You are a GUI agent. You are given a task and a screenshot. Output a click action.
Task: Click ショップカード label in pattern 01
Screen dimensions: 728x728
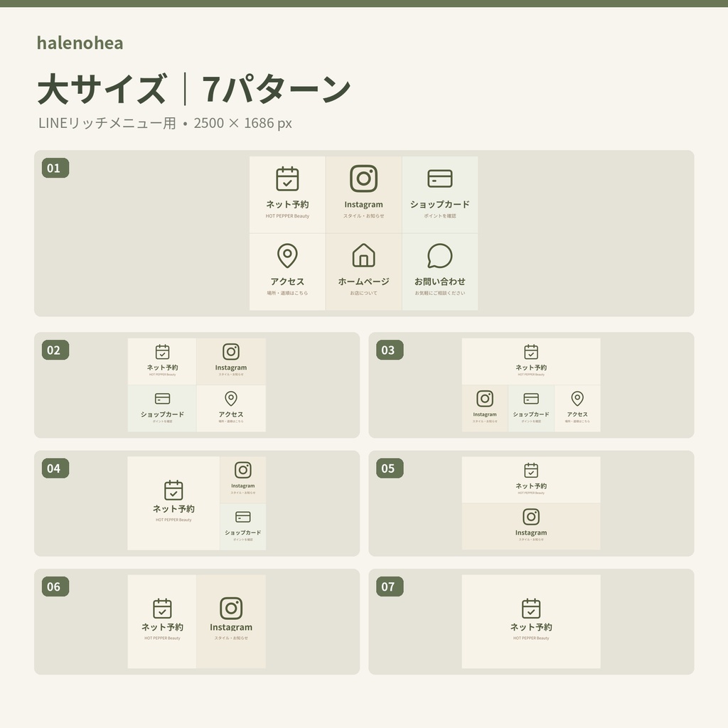(439, 204)
